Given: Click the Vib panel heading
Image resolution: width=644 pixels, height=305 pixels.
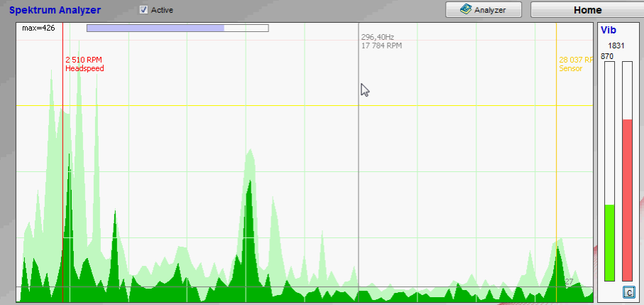Looking at the screenshot, I should pyautogui.click(x=608, y=30).
